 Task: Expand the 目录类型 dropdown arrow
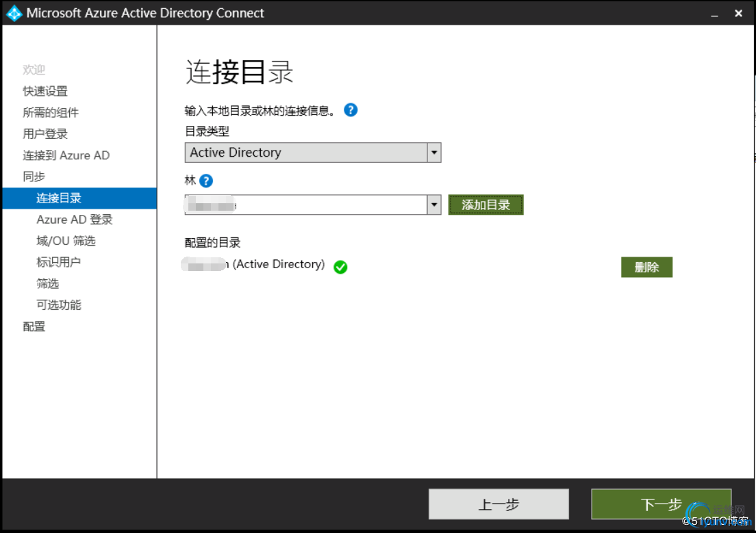pyautogui.click(x=434, y=153)
